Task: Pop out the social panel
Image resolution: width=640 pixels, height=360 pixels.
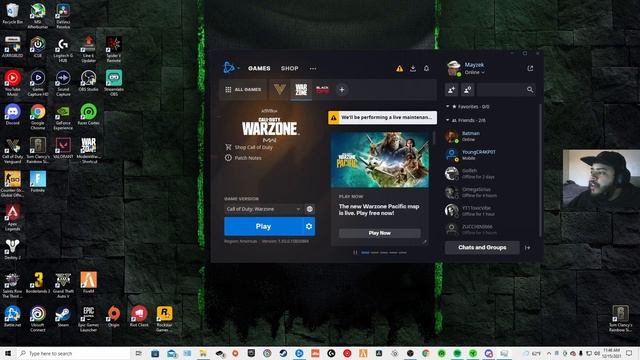Action: click(530, 68)
